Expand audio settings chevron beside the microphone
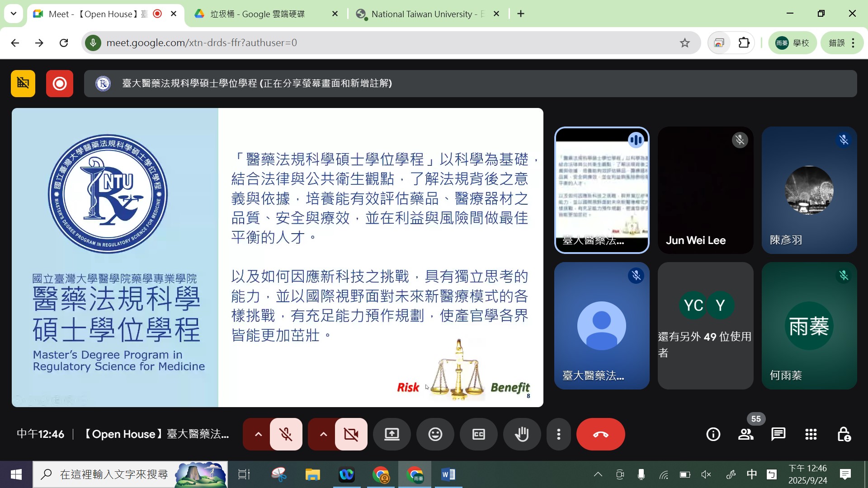Image resolution: width=868 pixels, height=488 pixels. 258,434
